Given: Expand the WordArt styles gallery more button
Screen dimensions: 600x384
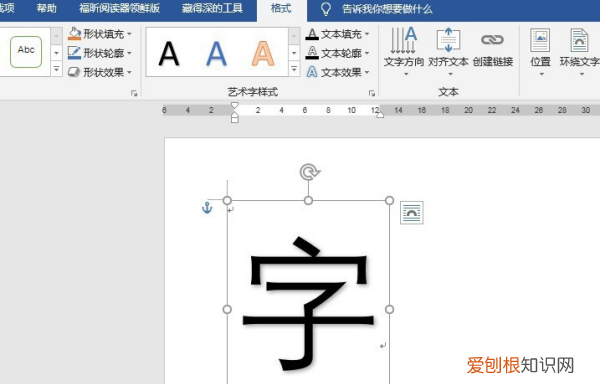Looking at the screenshot, I should pyautogui.click(x=294, y=69).
